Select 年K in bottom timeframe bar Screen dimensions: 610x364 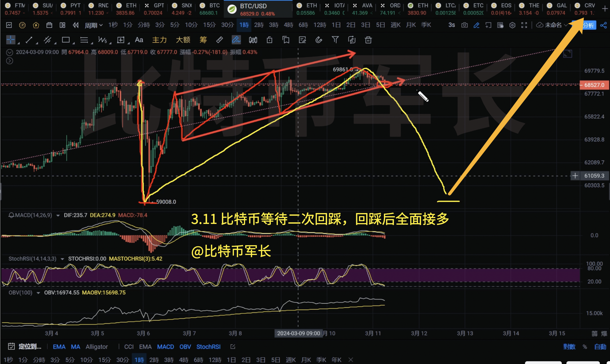point(336,360)
